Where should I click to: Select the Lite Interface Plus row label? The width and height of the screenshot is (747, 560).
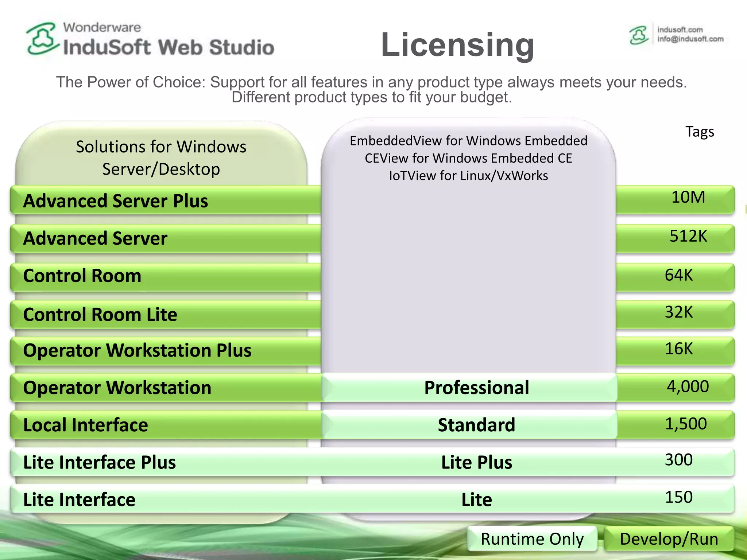99,462
